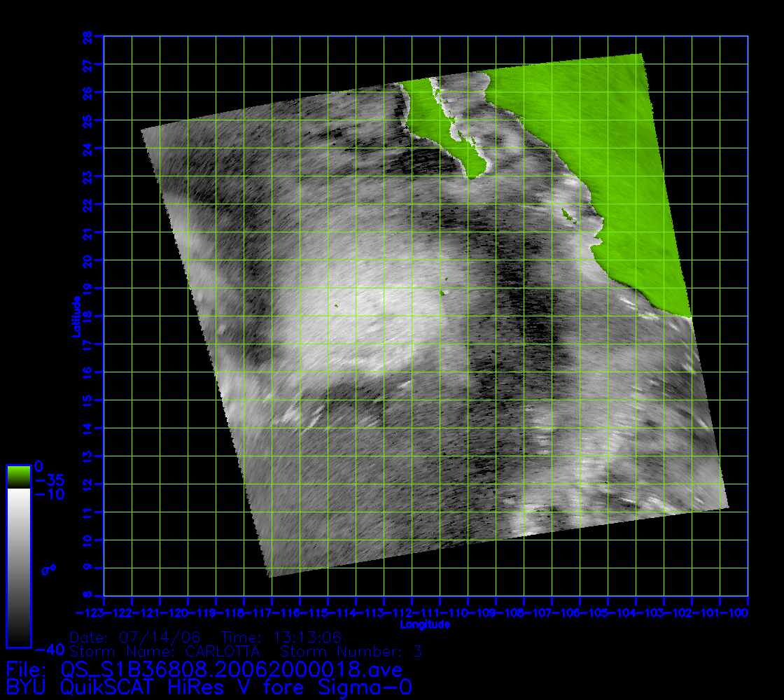Click the tiny green island near -115 longitude
The height and width of the screenshot is (700, 784).
[x=335, y=305]
